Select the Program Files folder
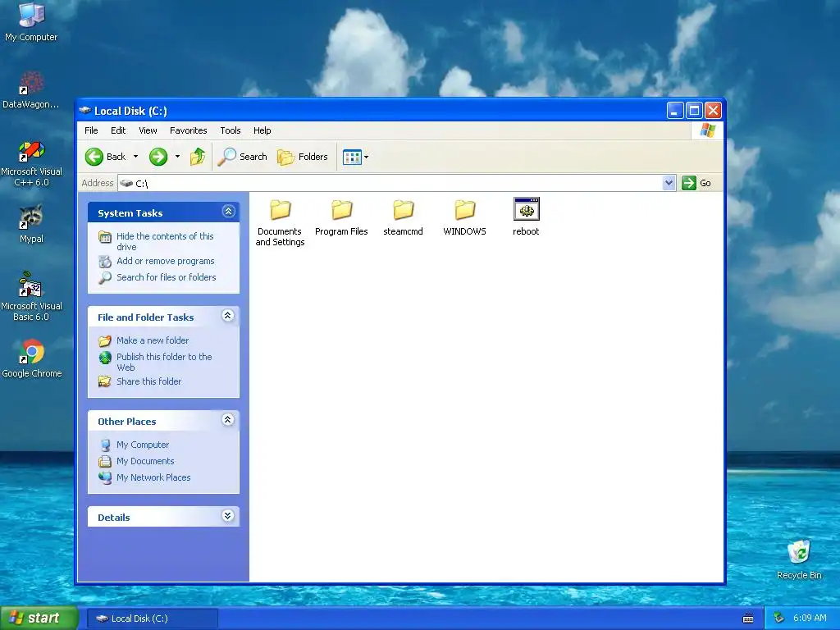840x630 pixels. pyautogui.click(x=341, y=217)
